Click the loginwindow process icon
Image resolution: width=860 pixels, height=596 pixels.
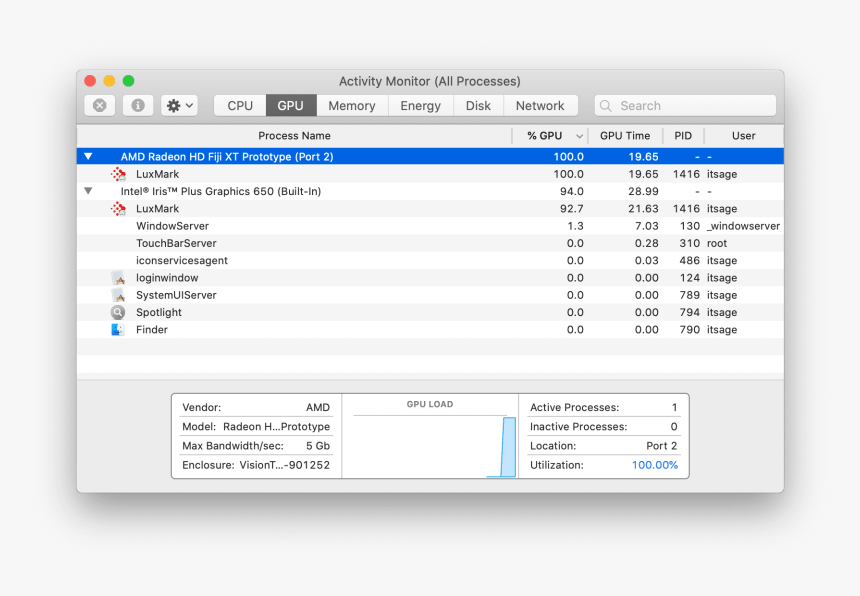click(x=118, y=278)
